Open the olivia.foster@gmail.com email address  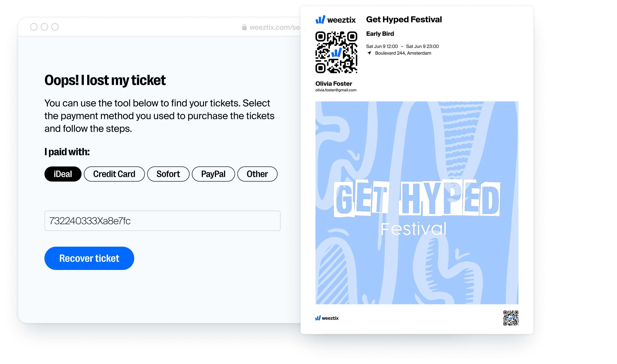pyautogui.click(x=336, y=90)
